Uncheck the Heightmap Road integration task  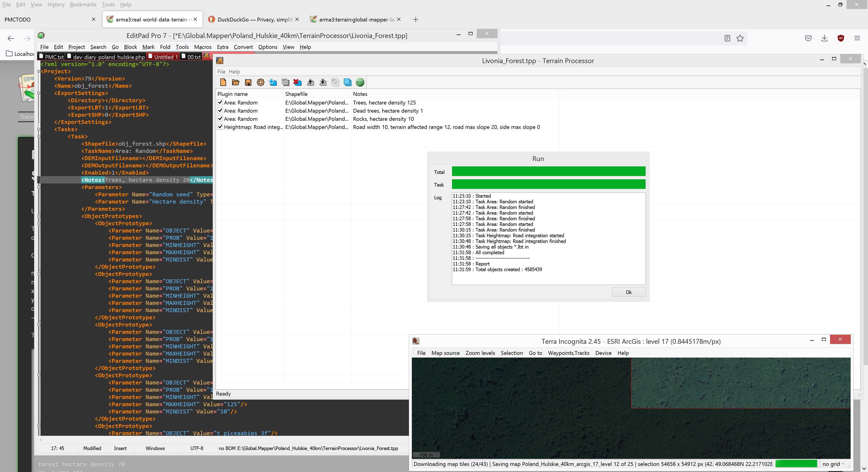(220, 127)
